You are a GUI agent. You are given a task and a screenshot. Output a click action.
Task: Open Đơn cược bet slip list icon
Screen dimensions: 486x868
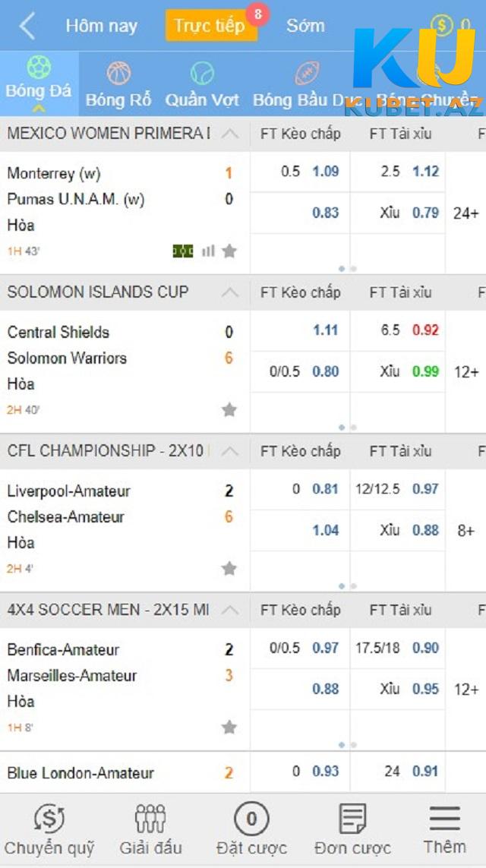(x=352, y=818)
